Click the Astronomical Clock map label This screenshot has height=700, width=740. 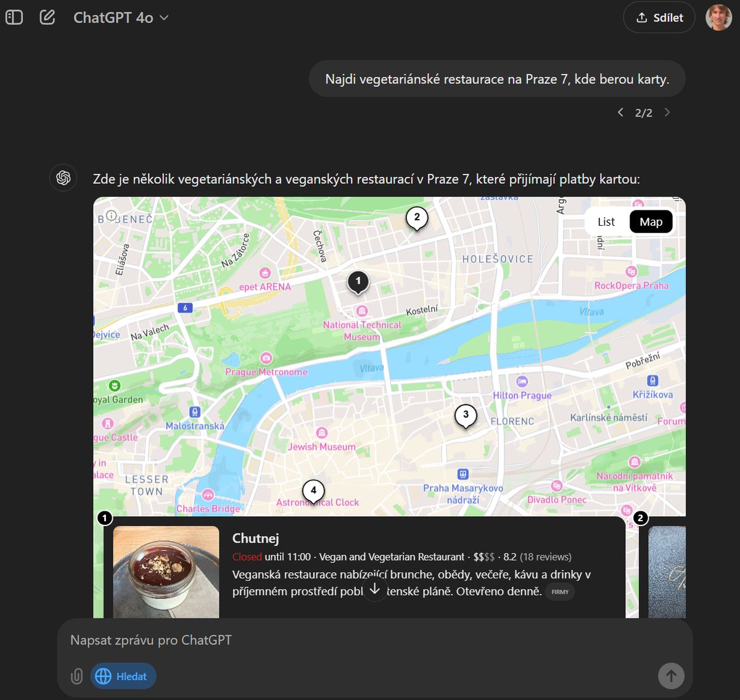pyautogui.click(x=318, y=503)
